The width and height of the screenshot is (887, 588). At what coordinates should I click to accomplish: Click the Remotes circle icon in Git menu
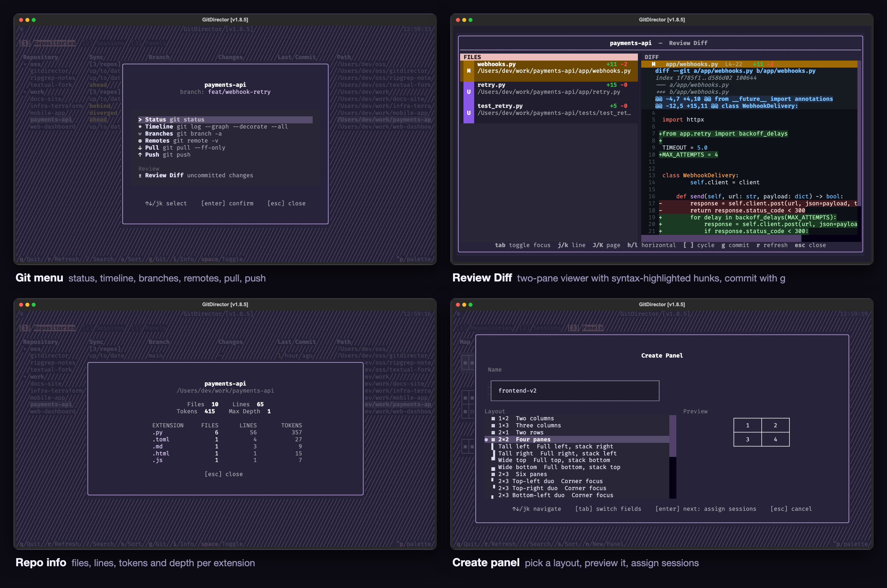[x=140, y=141]
